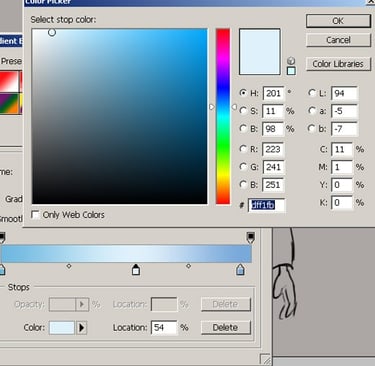Click the red value field 223

point(273,149)
